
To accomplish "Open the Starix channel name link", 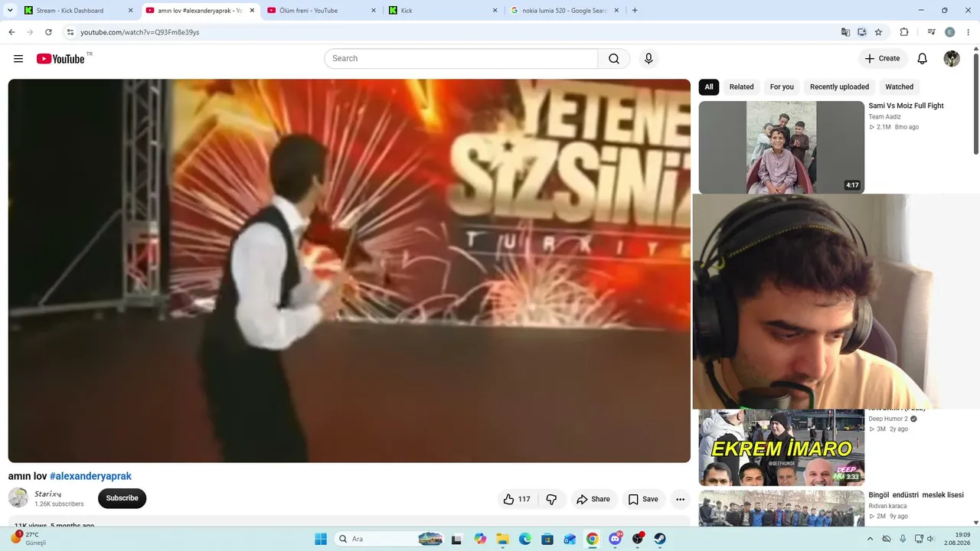I will pos(47,494).
